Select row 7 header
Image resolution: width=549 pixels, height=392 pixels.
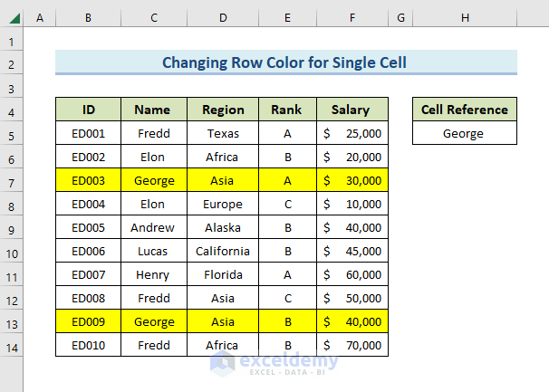[x=12, y=181]
